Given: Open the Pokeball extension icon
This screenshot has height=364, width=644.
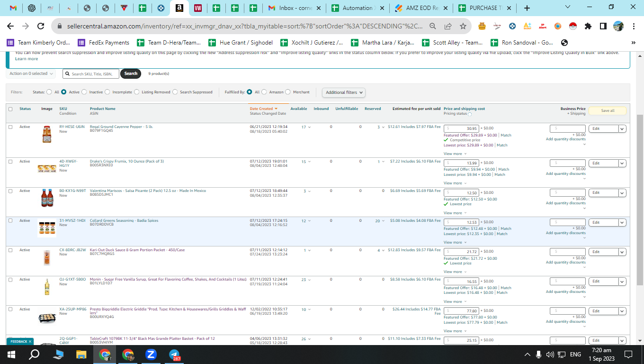Looking at the screenshot, I should coord(573,27).
